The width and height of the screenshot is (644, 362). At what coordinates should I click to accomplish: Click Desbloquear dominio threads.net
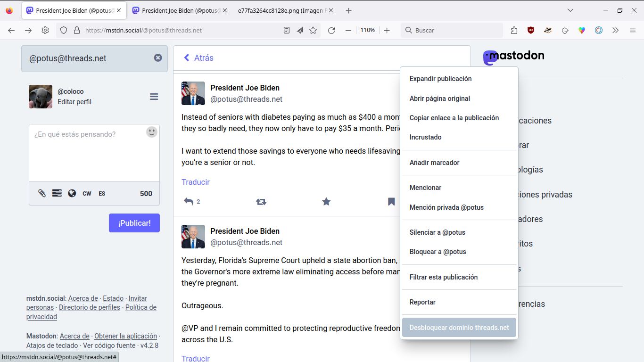459,328
